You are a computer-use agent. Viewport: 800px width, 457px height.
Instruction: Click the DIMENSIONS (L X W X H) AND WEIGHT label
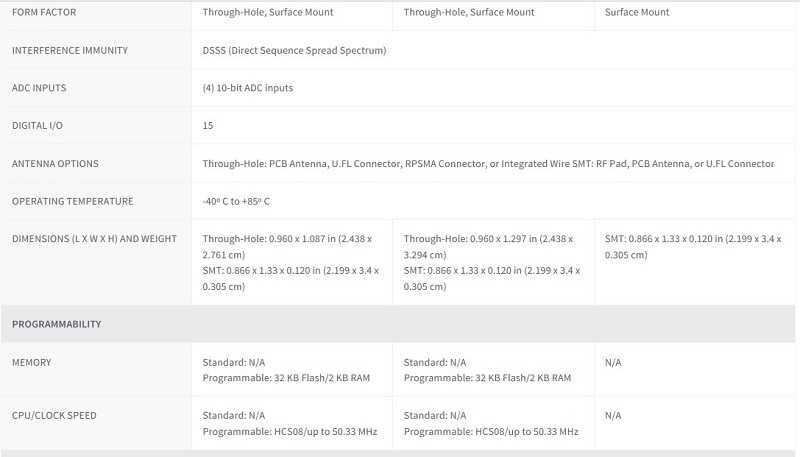(94, 239)
